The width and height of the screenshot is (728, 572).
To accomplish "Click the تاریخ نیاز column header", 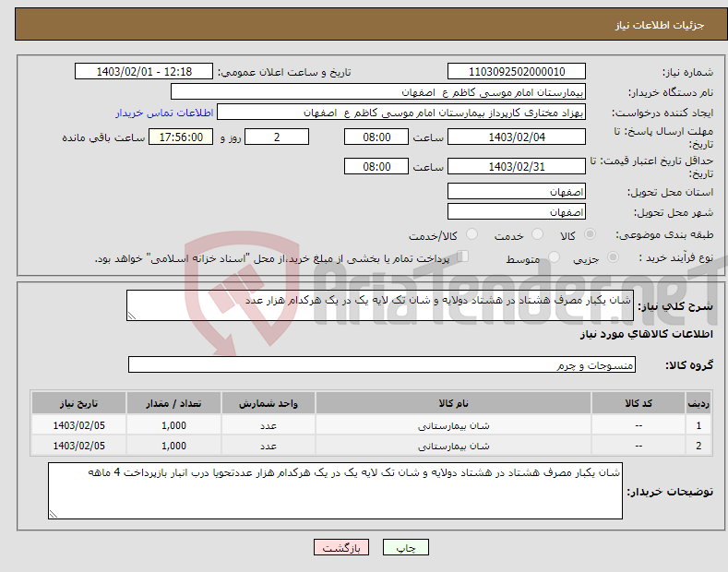I will 79,403.
